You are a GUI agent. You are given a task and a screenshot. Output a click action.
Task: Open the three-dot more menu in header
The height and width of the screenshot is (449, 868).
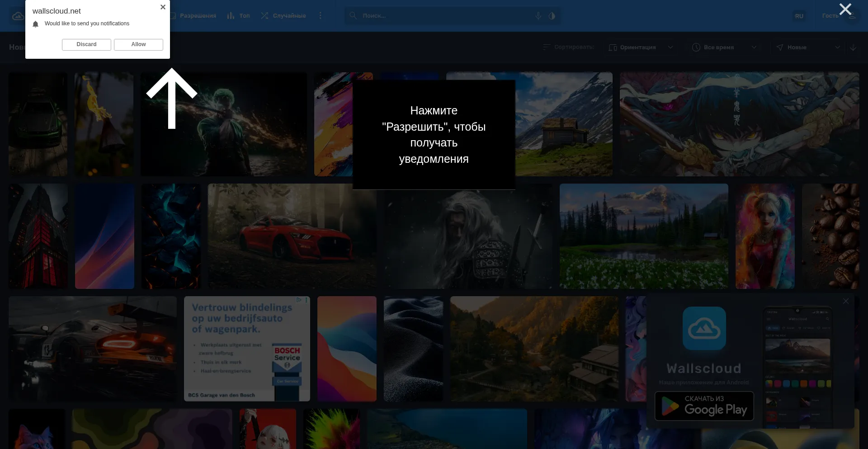coord(321,16)
